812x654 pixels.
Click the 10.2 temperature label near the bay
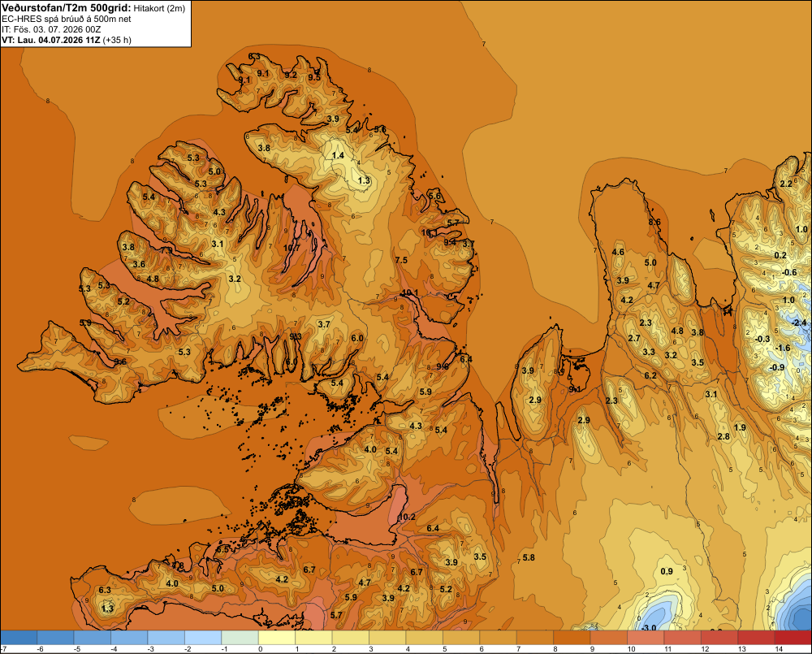(407, 517)
